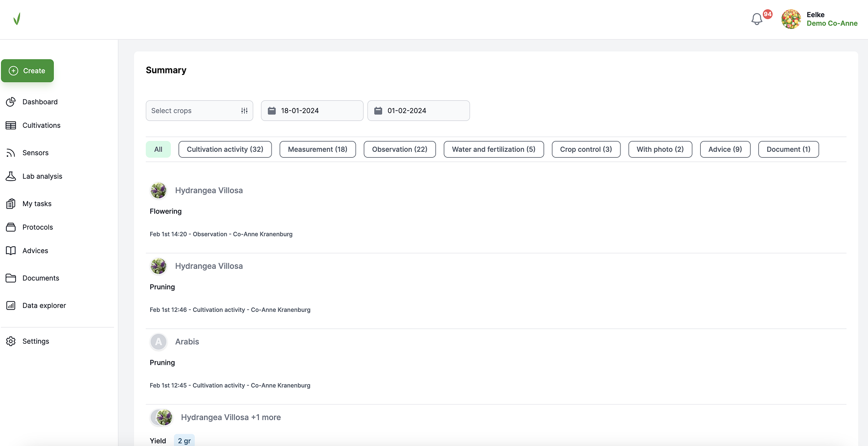Click calendar icon for start date 18-01-2024
Image resolution: width=868 pixels, height=446 pixels.
pyautogui.click(x=272, y=111)
